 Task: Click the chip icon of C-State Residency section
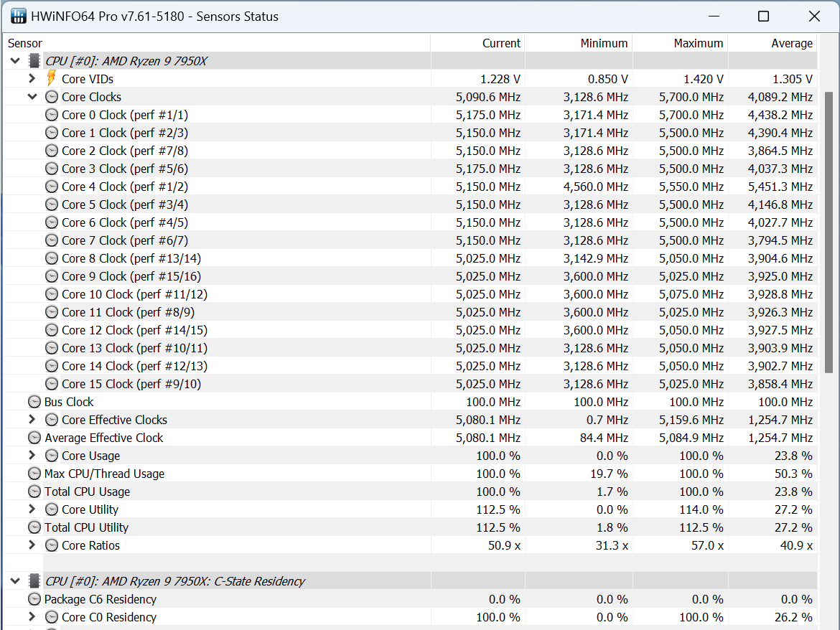click(34, 581)
